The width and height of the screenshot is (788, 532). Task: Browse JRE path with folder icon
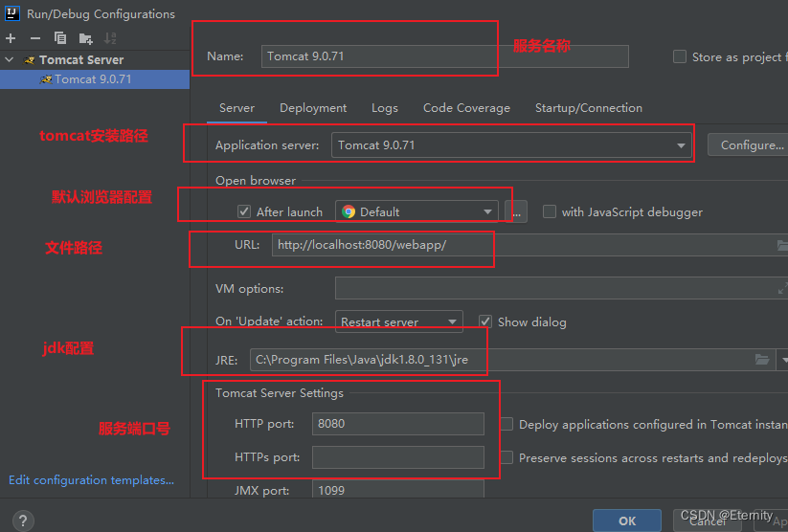click(762, 360)
